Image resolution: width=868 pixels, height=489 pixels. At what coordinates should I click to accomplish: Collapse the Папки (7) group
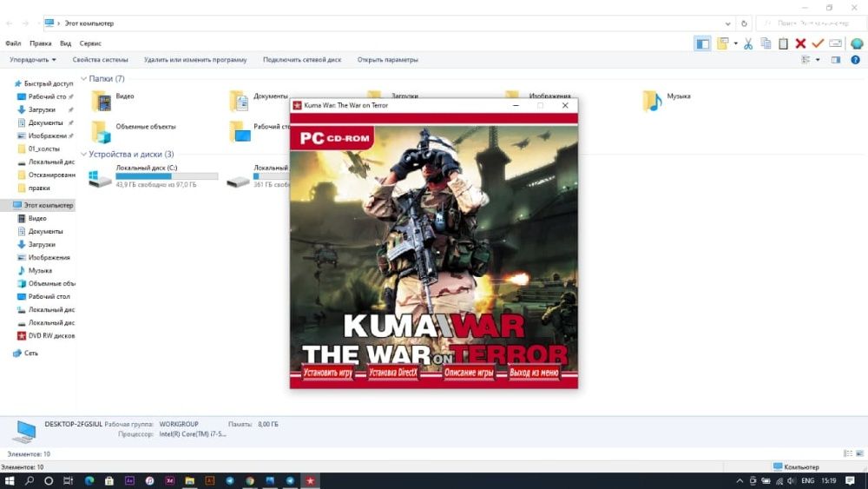click(84, 79)
